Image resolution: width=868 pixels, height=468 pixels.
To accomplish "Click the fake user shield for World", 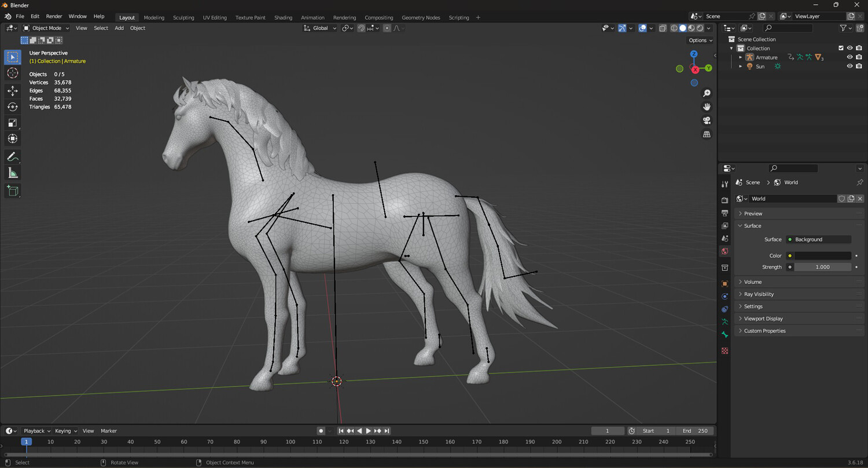I will 842,199.
